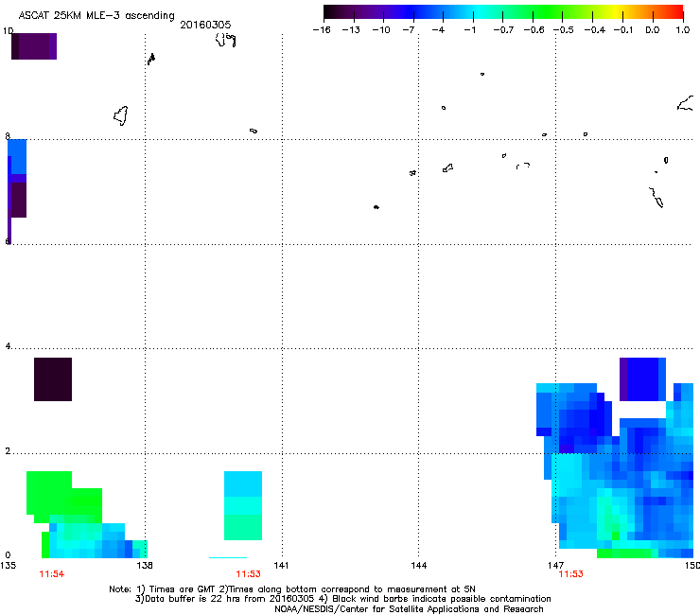This screenshot has height=615, width=700.
Task: Click the '-0.1' colorbar label
Action: [x=623, y=30]
